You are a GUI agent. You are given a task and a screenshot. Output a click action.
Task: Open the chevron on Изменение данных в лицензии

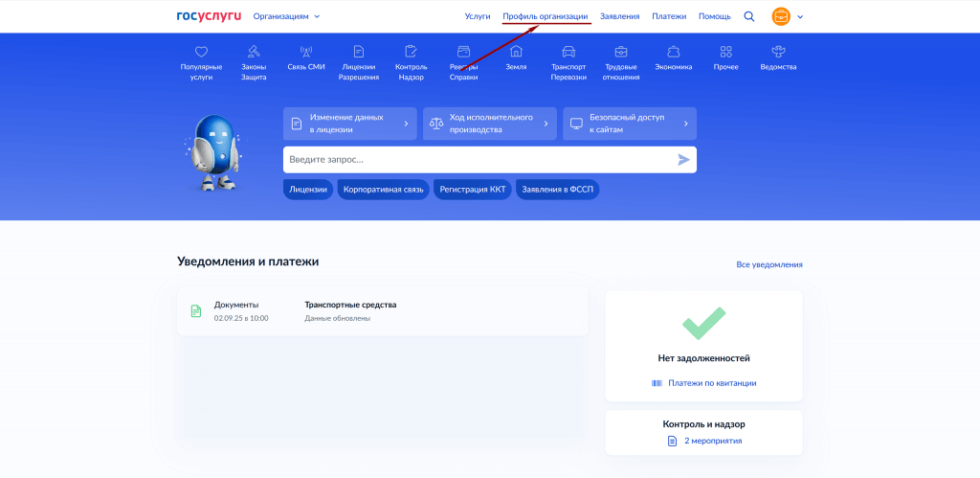point(406,124)
